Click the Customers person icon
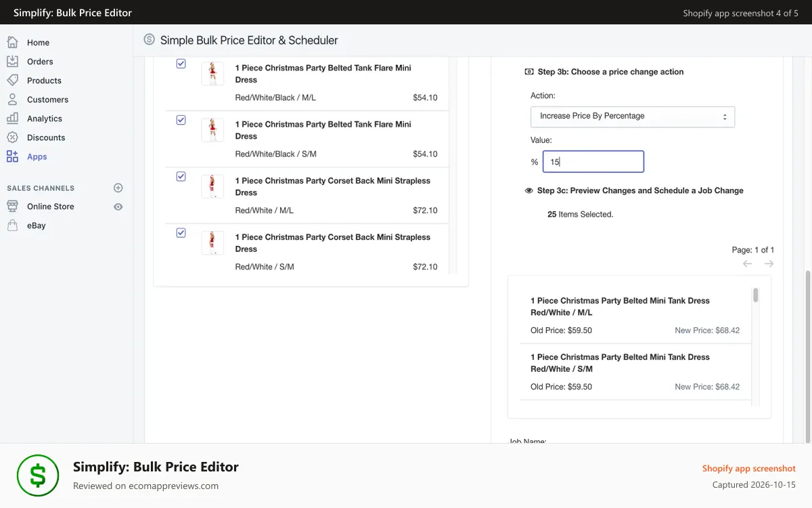The image size is (812, 508). (12, 99)
